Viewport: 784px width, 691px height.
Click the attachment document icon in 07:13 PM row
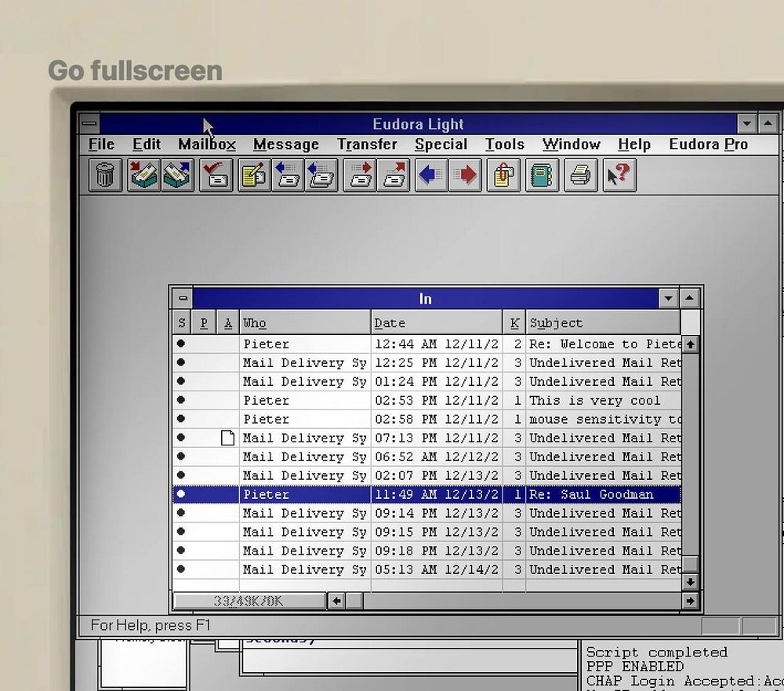[x=227, y=438]
